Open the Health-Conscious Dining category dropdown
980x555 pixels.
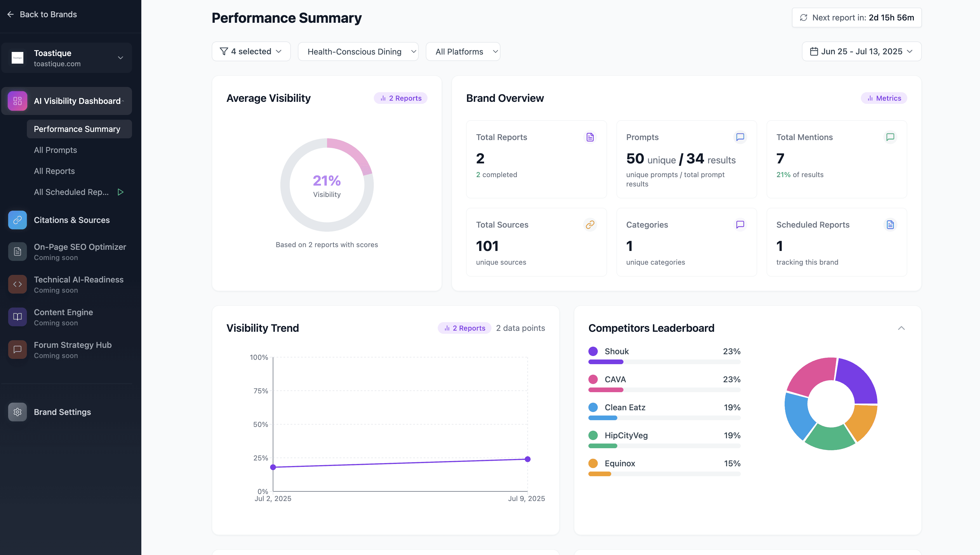click(x=358, y=51)
